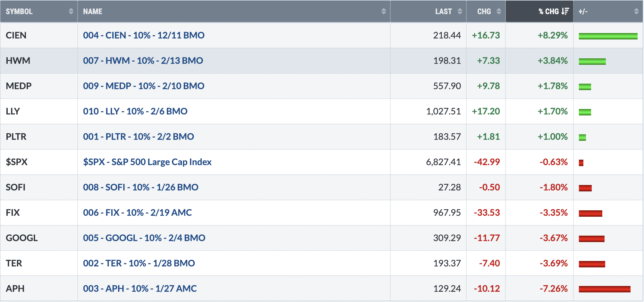
Task: Select the LLY last price 1,027.51
Action: point(443,111)
